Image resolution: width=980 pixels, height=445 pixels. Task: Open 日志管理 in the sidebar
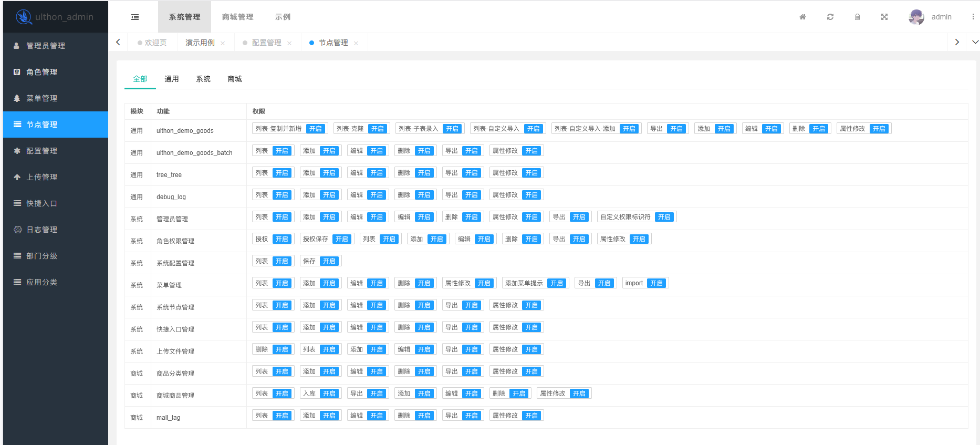click(x=42, y=230)
